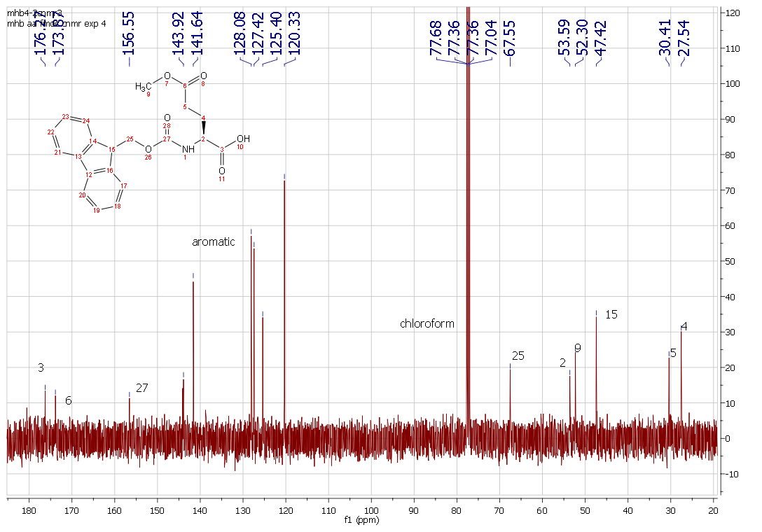
Task: Select assignment label 27 near carbamate peak
Action: 142,388
